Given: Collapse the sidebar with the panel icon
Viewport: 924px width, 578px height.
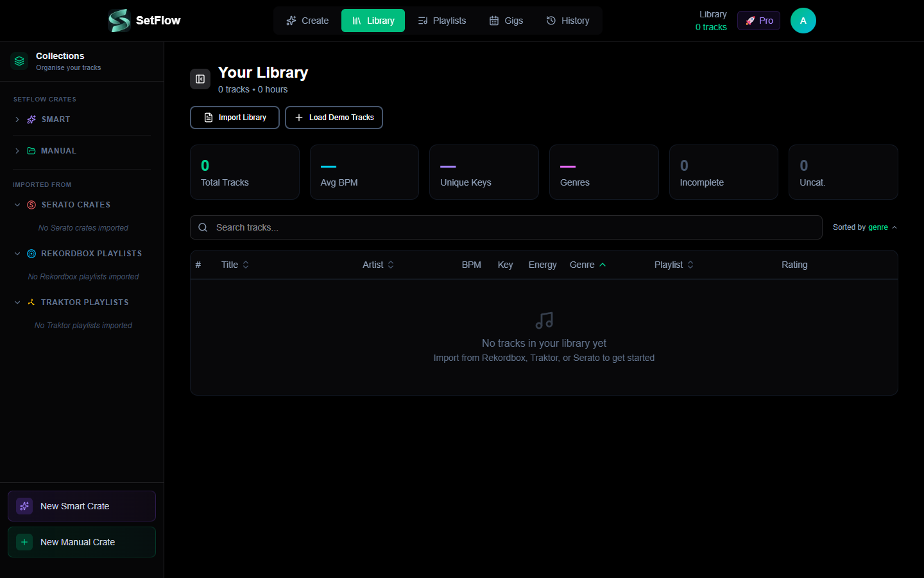Looking at the screenshot, I should pyautogui.click(x=200, y=79).
